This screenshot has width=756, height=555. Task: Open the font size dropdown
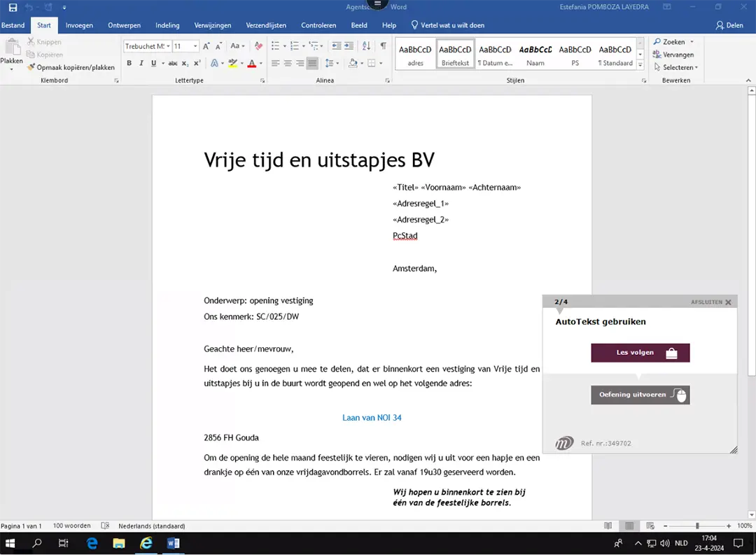click(x=195, y=46)
